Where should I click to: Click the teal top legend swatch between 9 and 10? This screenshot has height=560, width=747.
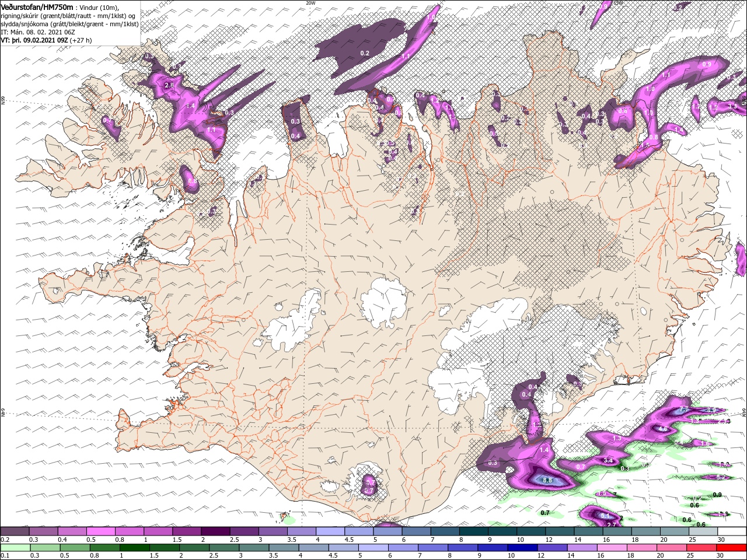[502, 531]
